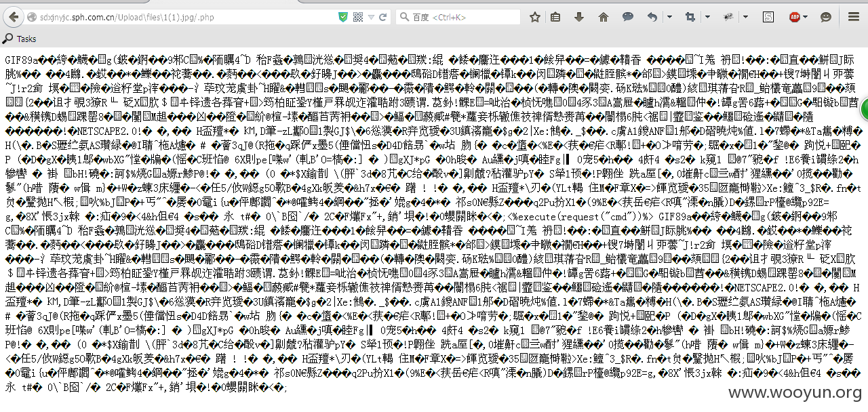Open the Downloads arrow icon
The width and height of the screenshot is (868, 412).
point(579,17)
